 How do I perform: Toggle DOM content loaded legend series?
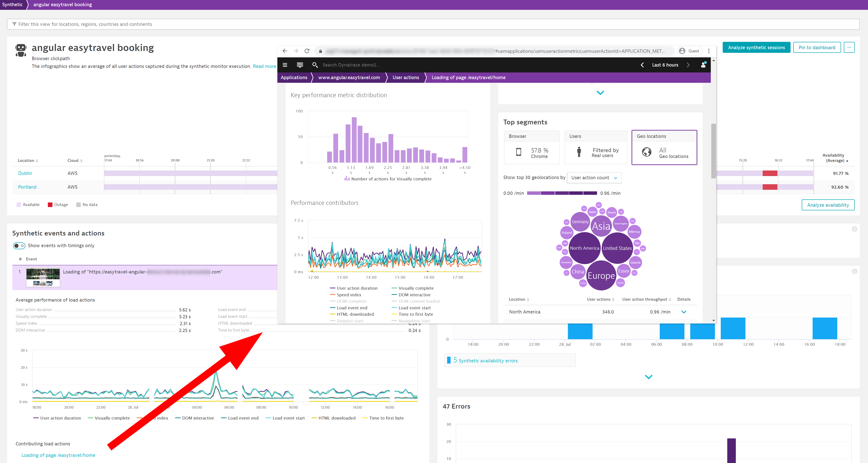[415, 301]
